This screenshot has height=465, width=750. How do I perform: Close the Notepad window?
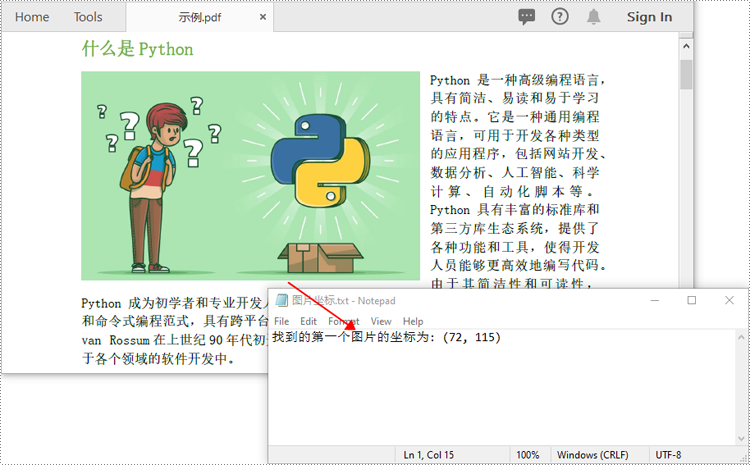(729, 300)
